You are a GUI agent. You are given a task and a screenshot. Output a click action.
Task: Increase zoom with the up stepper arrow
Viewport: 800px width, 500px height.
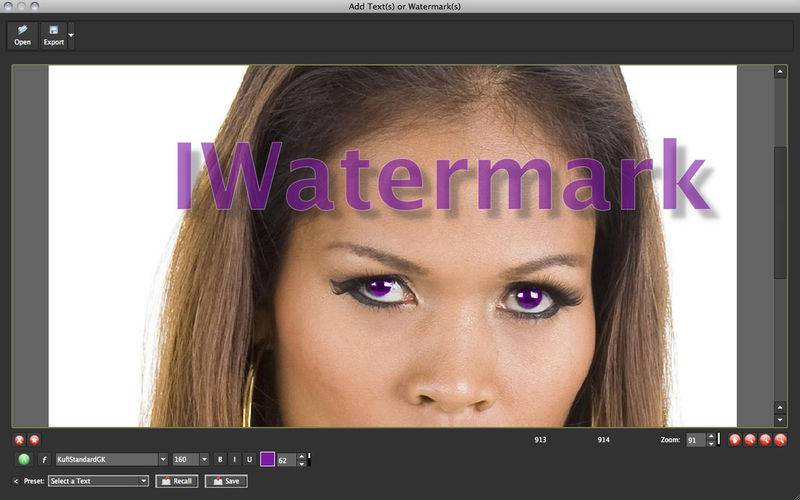[x=711, y=436]
